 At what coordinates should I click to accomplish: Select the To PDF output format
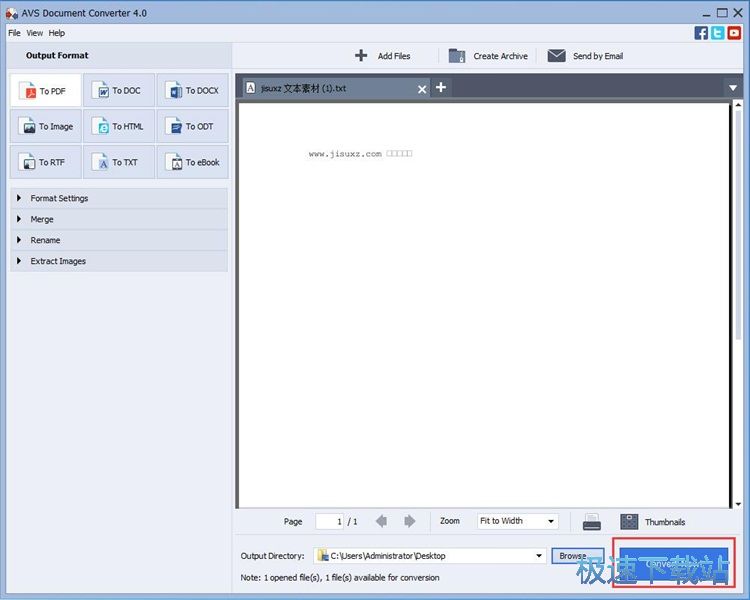click(x=45, y=91)
